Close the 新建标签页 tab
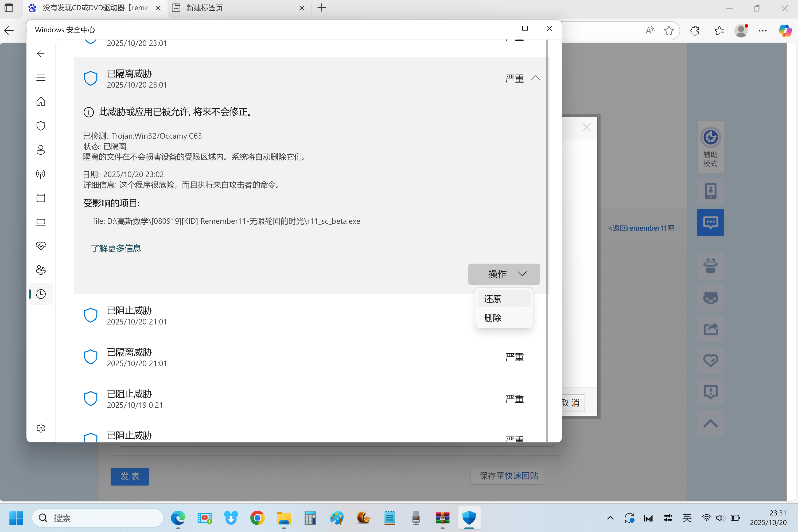This screenshot has width=798, height=532. [x=301, y=8]
